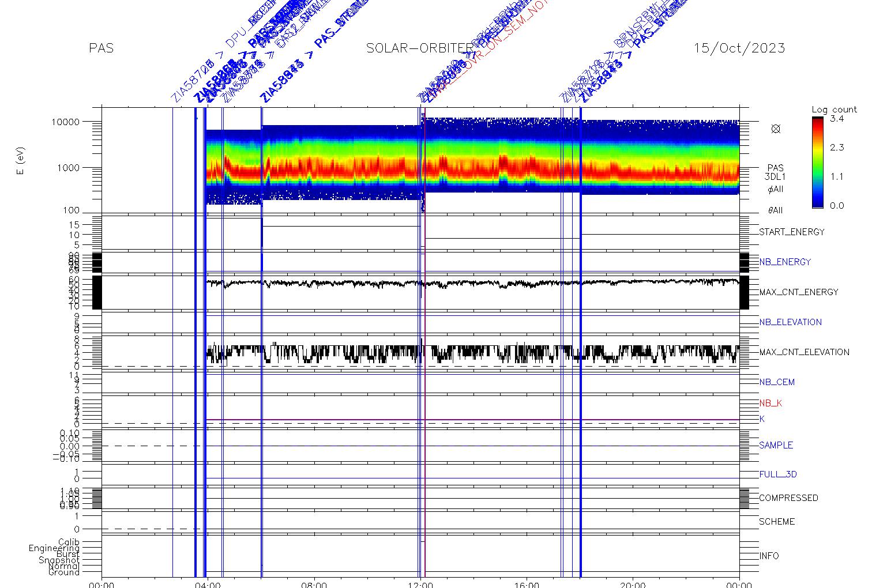
Task: Click the 12:00 time axis label
Action: click(x=420, y=585)
